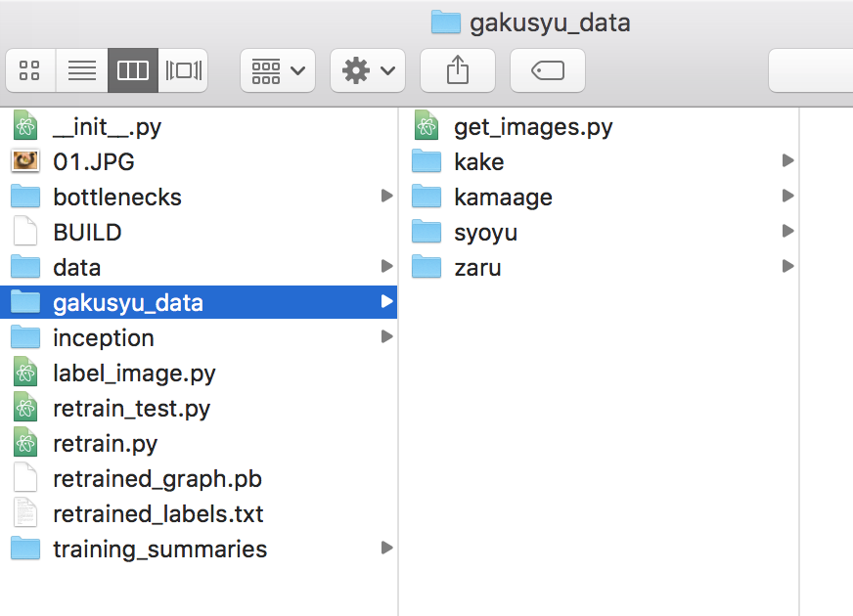The height and width of the screenshot is (616, 853).
Task: Select the retrained_labels.txt text file icon
Action: [x=25, y=513]
